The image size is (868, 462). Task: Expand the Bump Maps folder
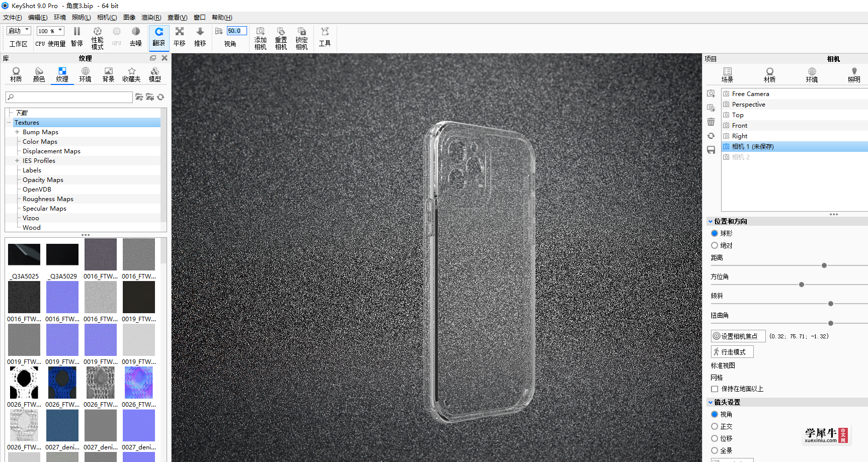tap(17, 132)
